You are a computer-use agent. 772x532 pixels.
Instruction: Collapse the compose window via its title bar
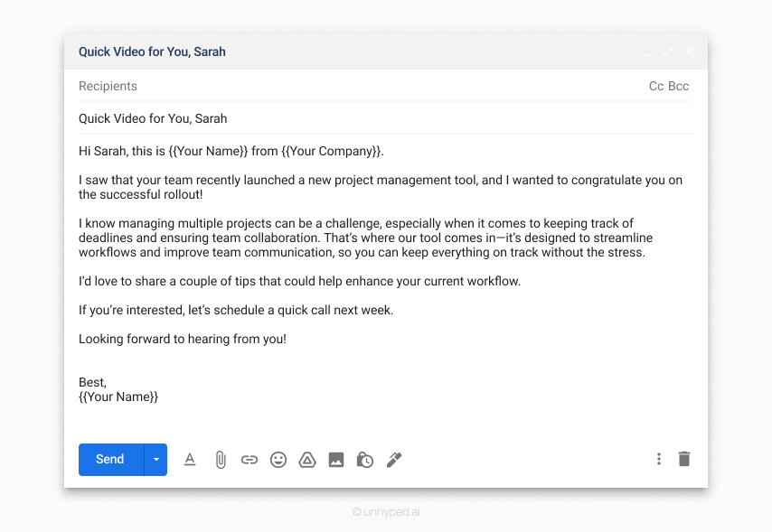tap(645, 51)
